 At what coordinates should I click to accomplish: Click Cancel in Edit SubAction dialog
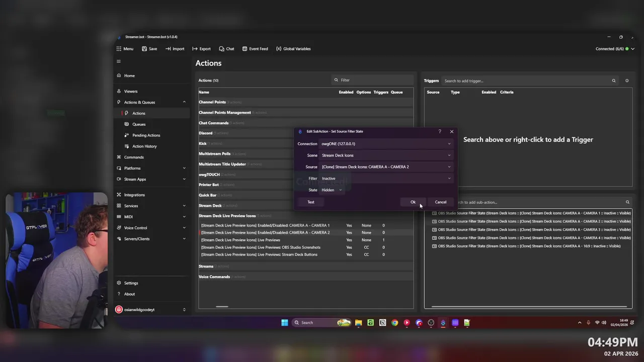[441, 202]
